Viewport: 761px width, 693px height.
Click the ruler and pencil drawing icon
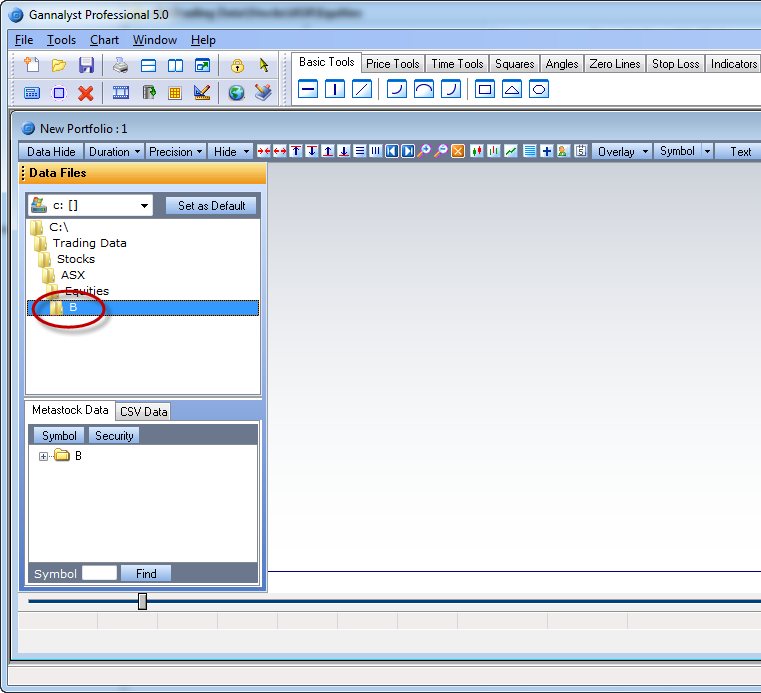202,92
